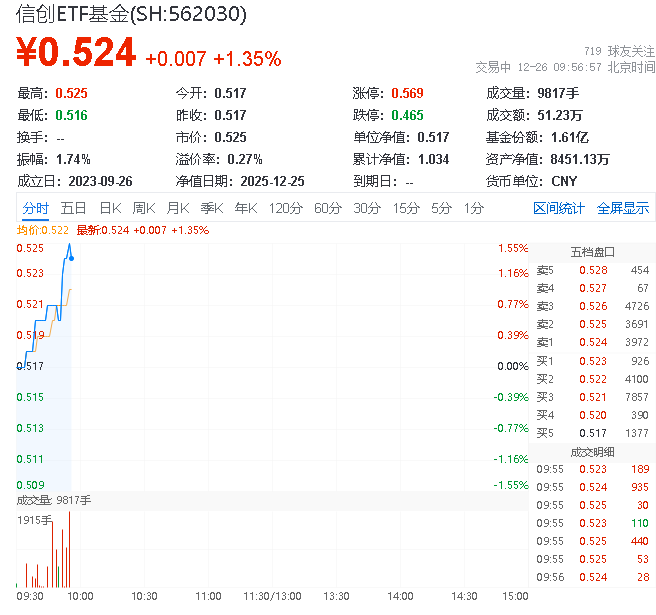Open the 日K candlestick tab
656x615 pixels.
[x=109, y=208]
